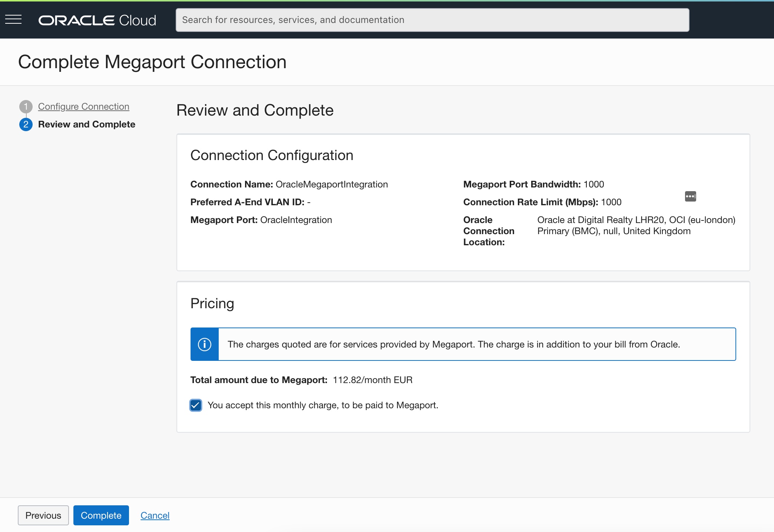Click step 1 circle in wizard
774x532 pixels.
point(26,107)
